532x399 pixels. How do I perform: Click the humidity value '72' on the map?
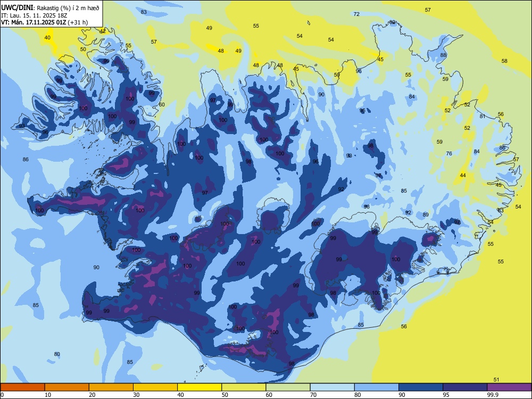point(356,14)
